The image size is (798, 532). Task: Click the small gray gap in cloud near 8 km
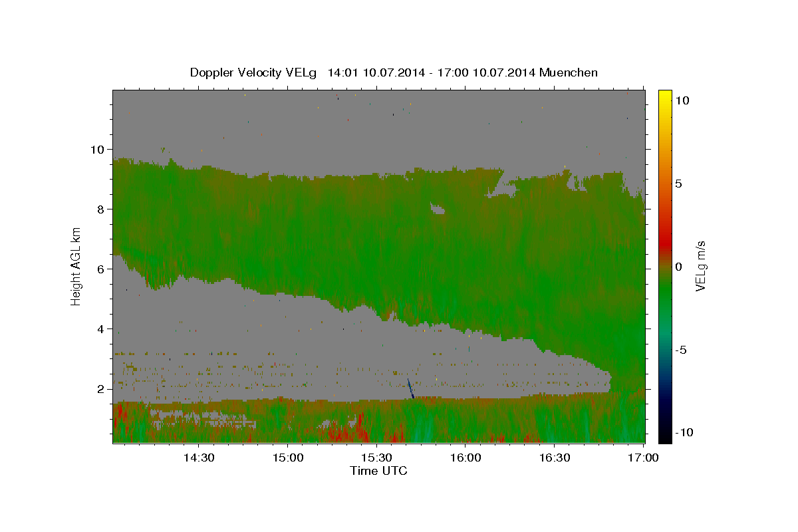point(438,209)
